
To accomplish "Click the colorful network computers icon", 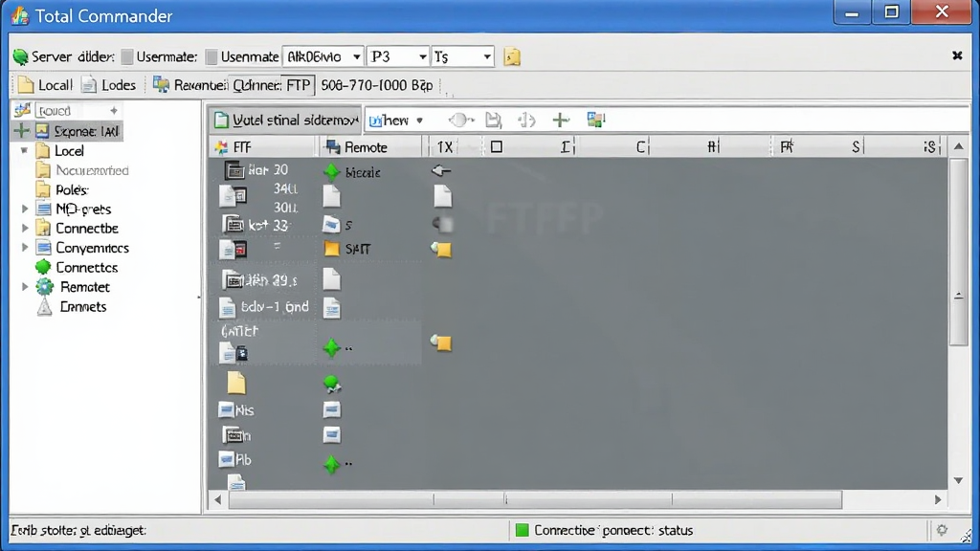I will (x=596, y=120).
